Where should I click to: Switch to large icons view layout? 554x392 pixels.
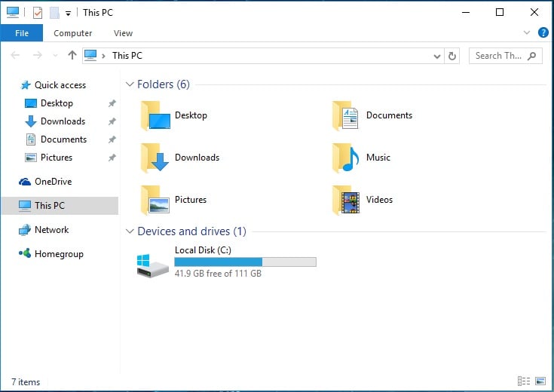point(540,381)
